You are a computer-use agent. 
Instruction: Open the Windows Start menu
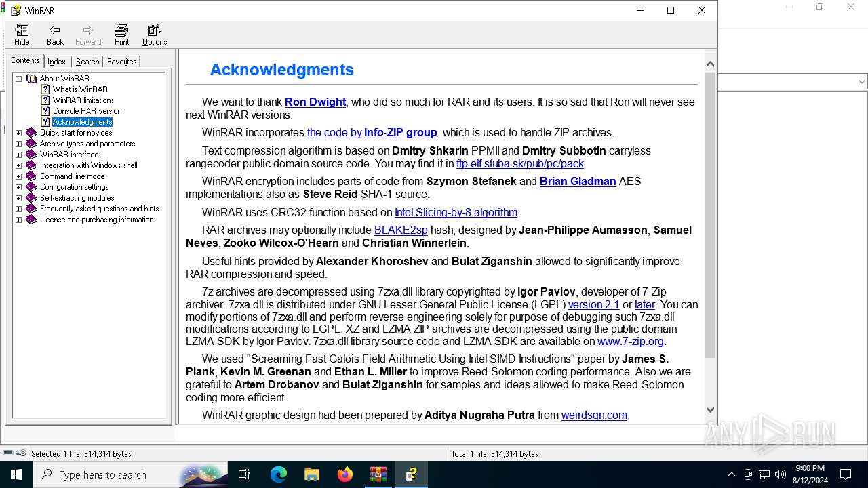(16, 474)
